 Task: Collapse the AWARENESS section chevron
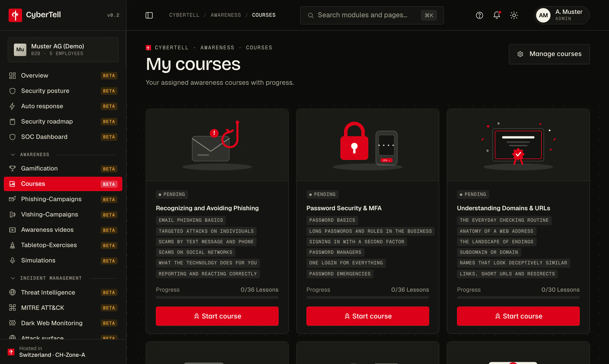[13, 154]
